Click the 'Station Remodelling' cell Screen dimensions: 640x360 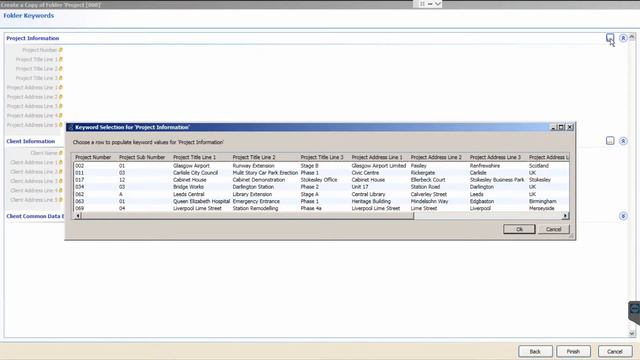click(256, 208)
